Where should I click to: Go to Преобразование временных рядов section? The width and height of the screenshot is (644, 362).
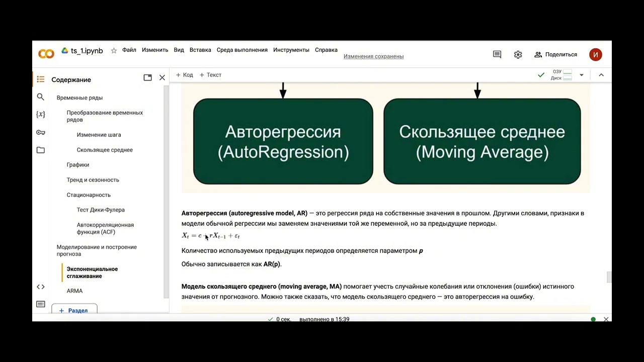click(x=105, y=116)
